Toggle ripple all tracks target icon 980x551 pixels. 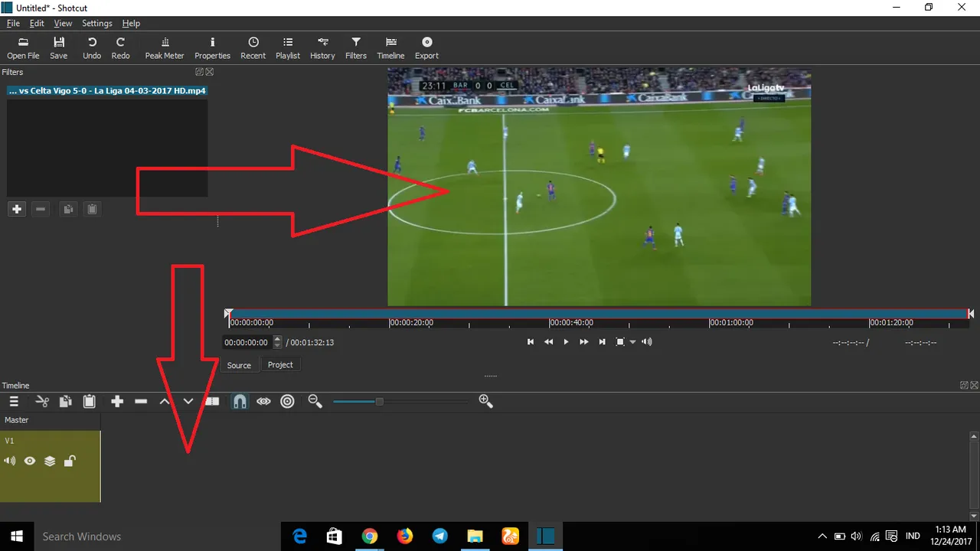pos(287,401)
